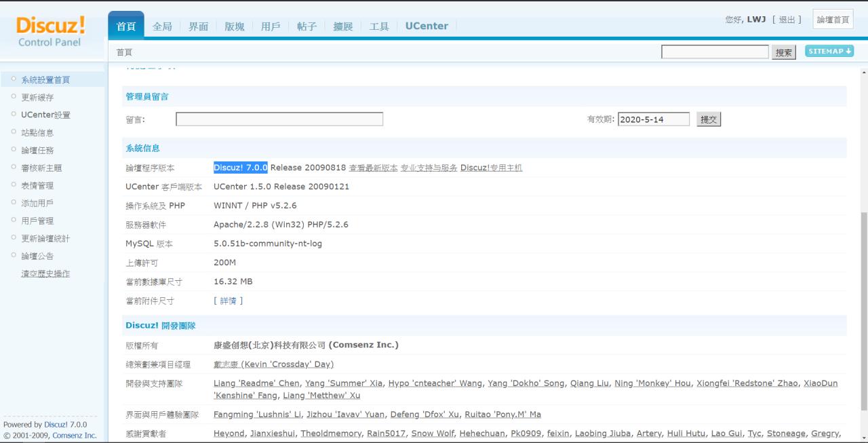This screenshot has width=868, height=443.
Task: Open 審核新主題 in the sidebar
Action: (41, 168)
